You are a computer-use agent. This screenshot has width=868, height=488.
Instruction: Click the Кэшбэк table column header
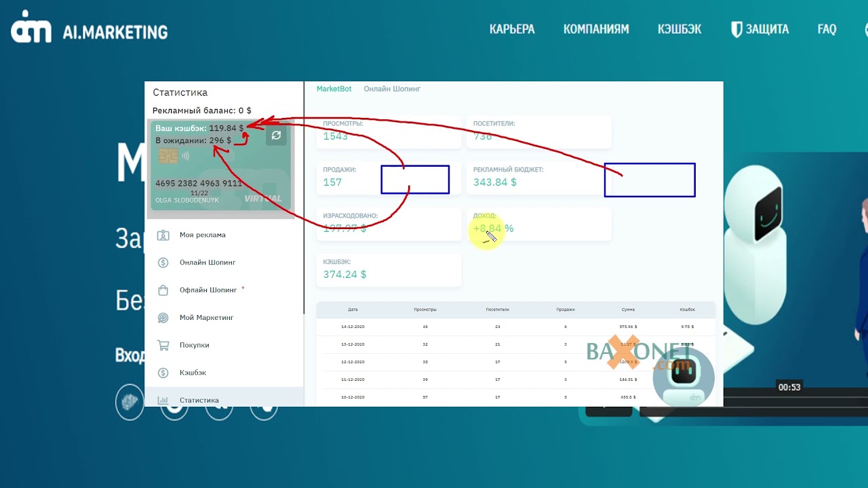coord(688,310)
